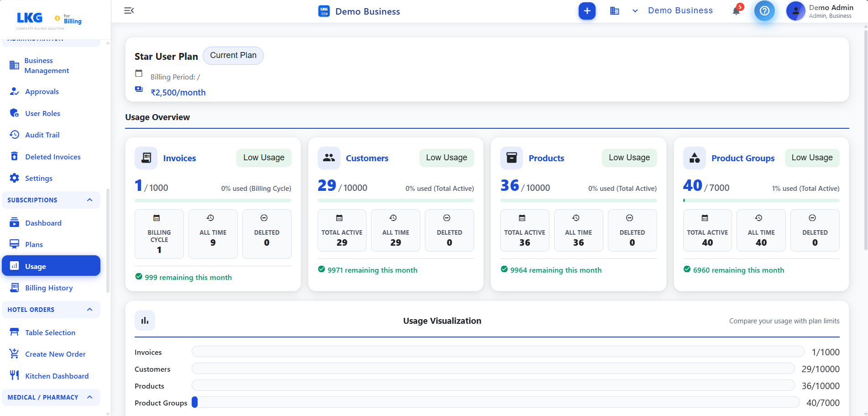868x416 pixels.
Task: Open notifications bell with 5 alerts
Action: coord(737,10)
